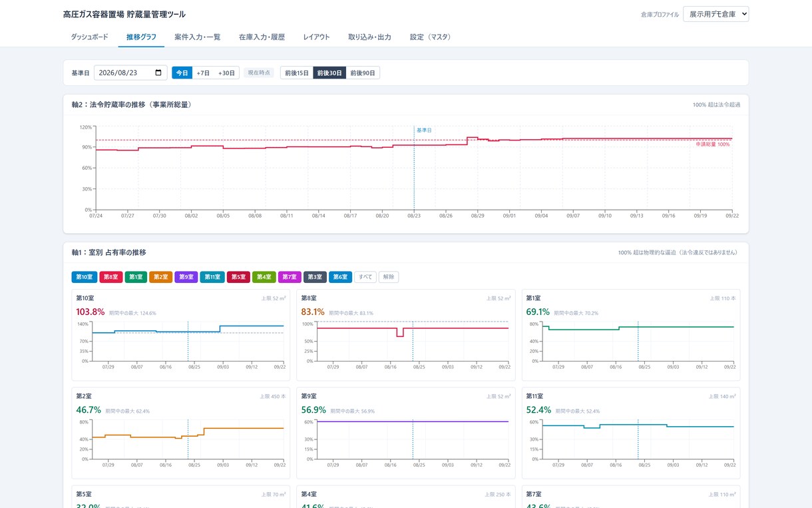
Task: Click the 基準日 marker label on the main chart
Action: 424,130
